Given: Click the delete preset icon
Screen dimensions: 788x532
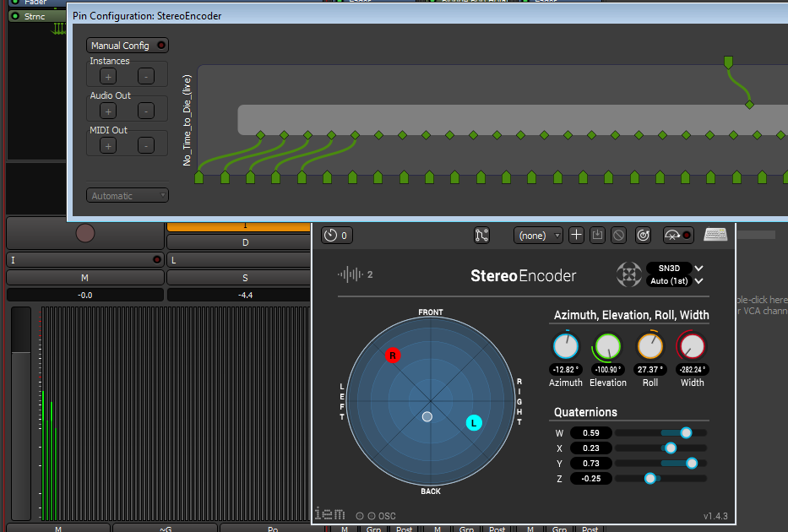Looking at the screenshot, I should coord(619,236).
